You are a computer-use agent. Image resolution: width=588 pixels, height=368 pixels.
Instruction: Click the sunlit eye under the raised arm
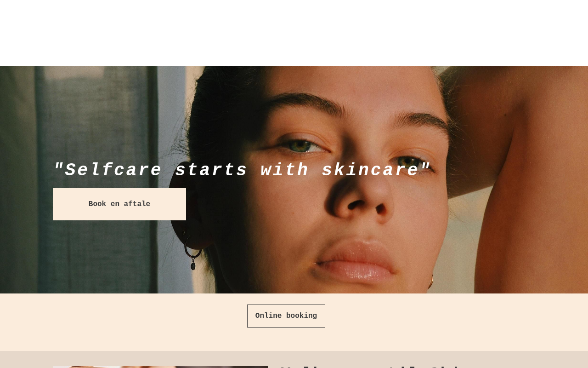click(x=407, y=162)
